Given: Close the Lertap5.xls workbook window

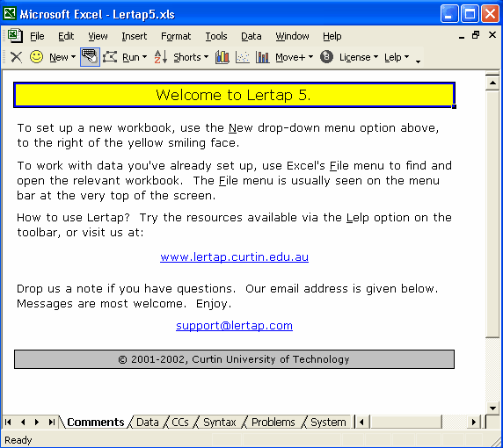Looking at the screenshot, I should click(x=492, y=35).
